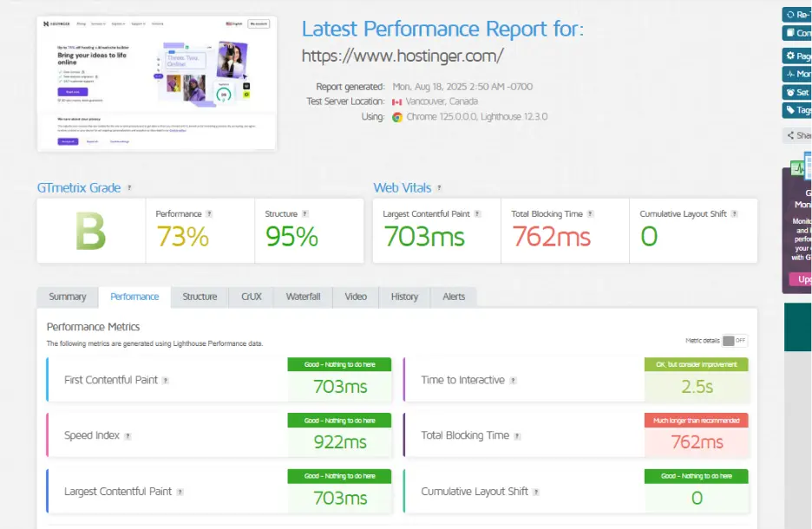Click help icon for Web Vitals Cumulative Layout Shift

734,214
